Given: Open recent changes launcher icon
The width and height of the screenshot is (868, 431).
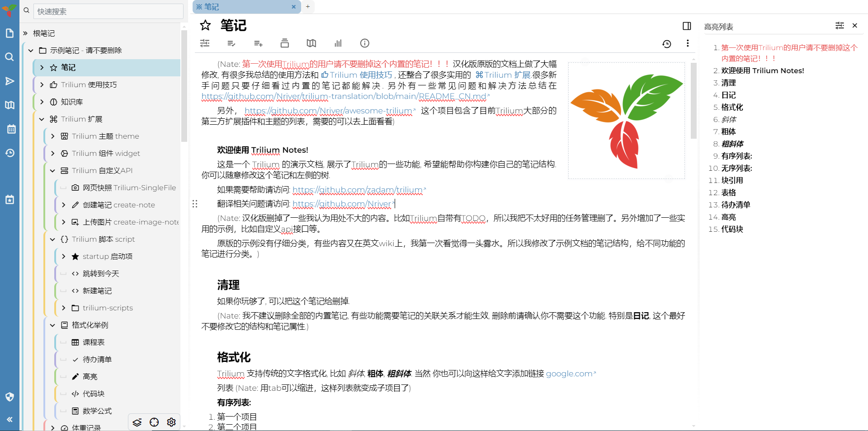Looking at the screenshot, I should coord(9,153).
